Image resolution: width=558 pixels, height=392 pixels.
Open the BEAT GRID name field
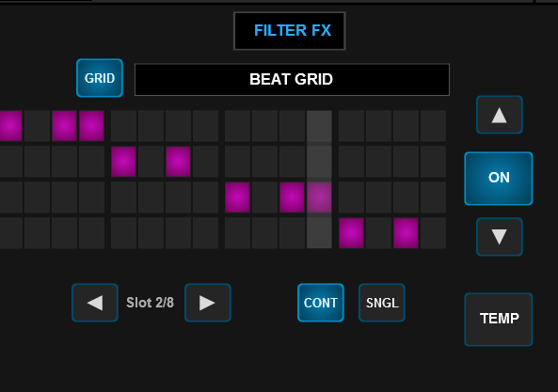point(292,80)
